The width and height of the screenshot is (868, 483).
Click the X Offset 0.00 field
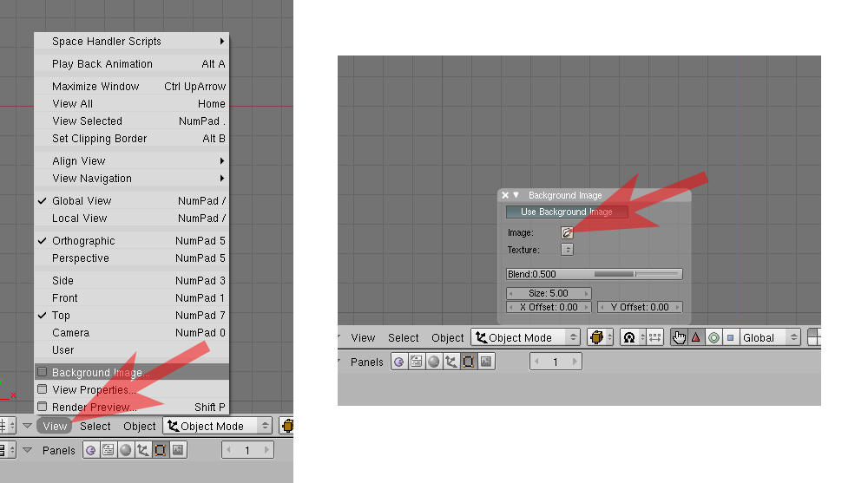coord(549,307)
